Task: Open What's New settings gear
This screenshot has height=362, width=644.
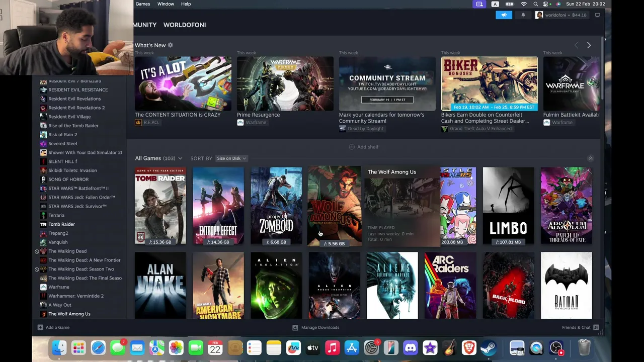Action: point(170,45)
